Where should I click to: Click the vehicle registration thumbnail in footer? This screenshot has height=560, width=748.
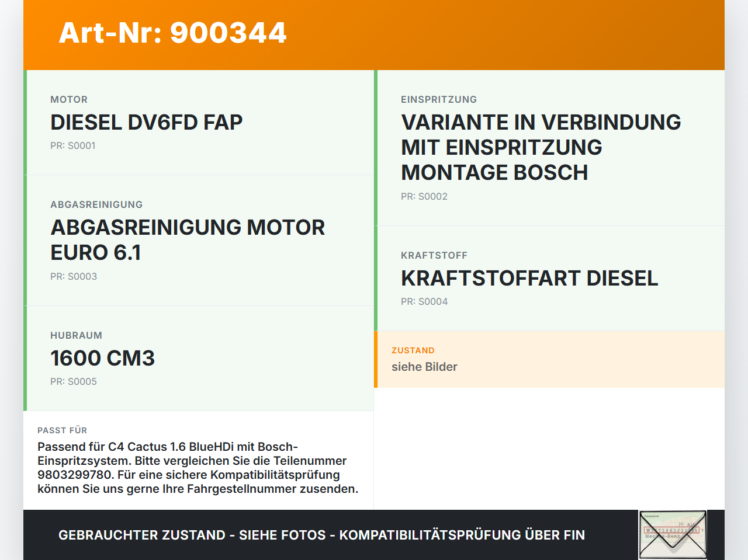click(x=673, y=535)
